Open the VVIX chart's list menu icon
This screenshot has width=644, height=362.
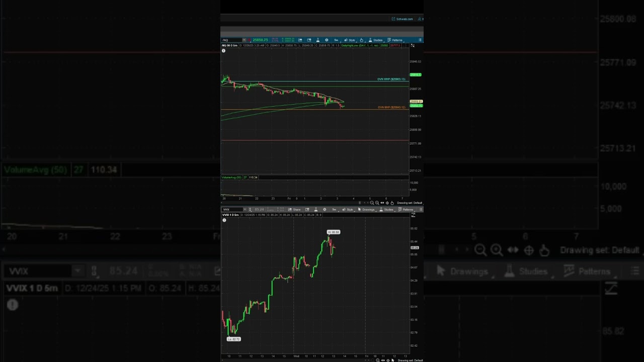point(421,209)
